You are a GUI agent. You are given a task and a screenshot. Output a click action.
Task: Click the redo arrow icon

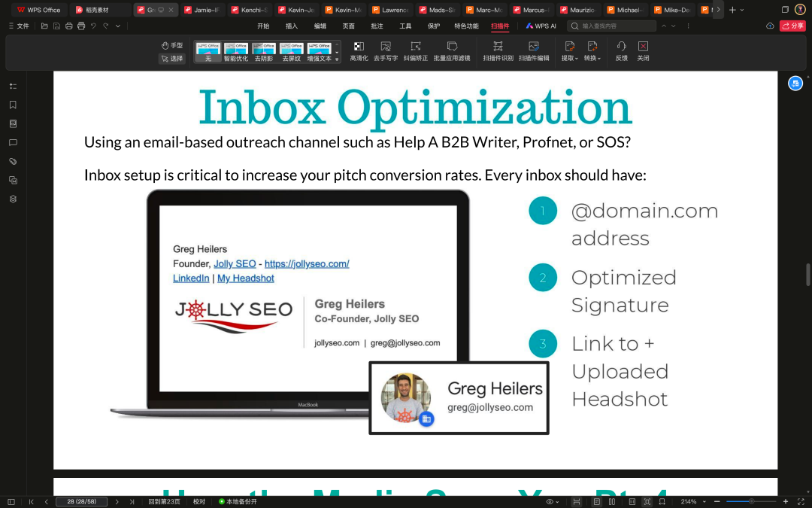coord(106,26)
